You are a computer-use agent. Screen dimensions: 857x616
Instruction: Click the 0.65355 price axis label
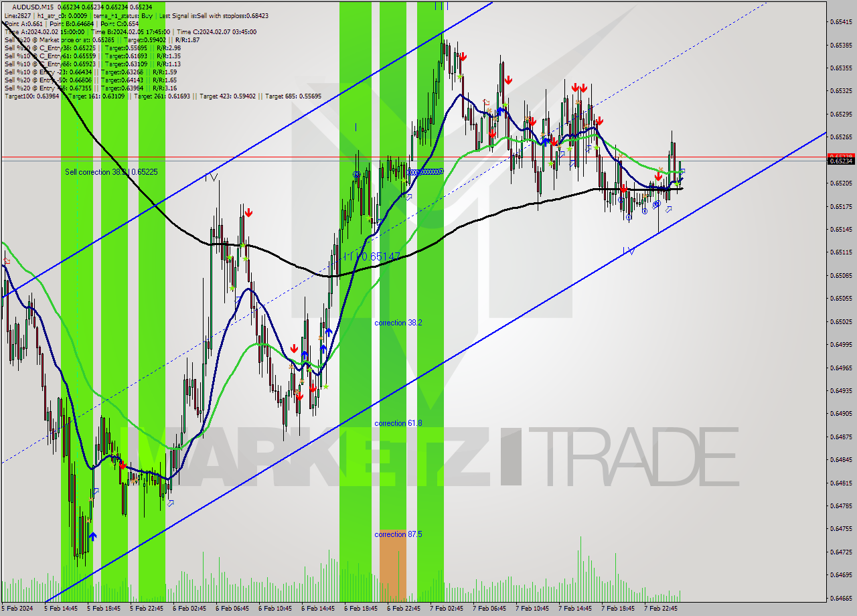click(x=841, y=68)
